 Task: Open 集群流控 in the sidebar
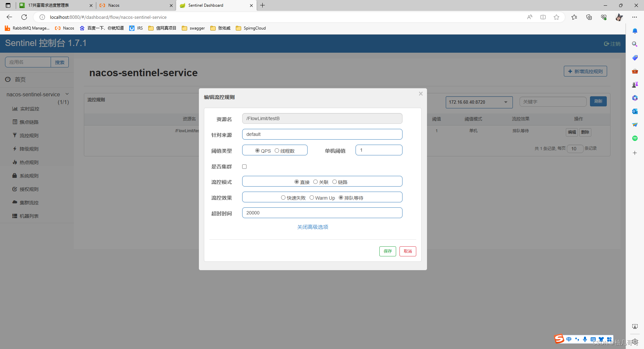tap(29, 203)
